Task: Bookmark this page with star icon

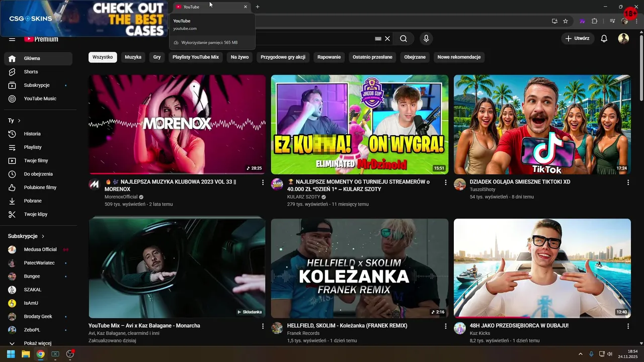Action: [566, 21]
